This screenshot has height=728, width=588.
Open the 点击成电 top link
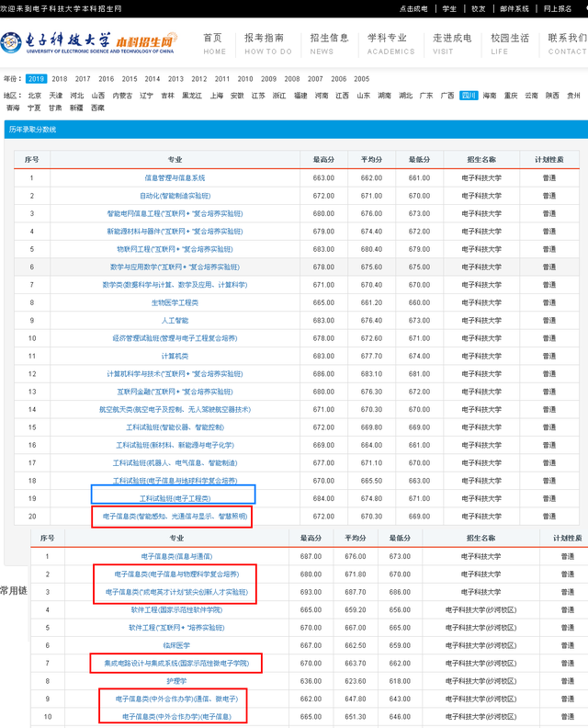(x=413, y=9)
